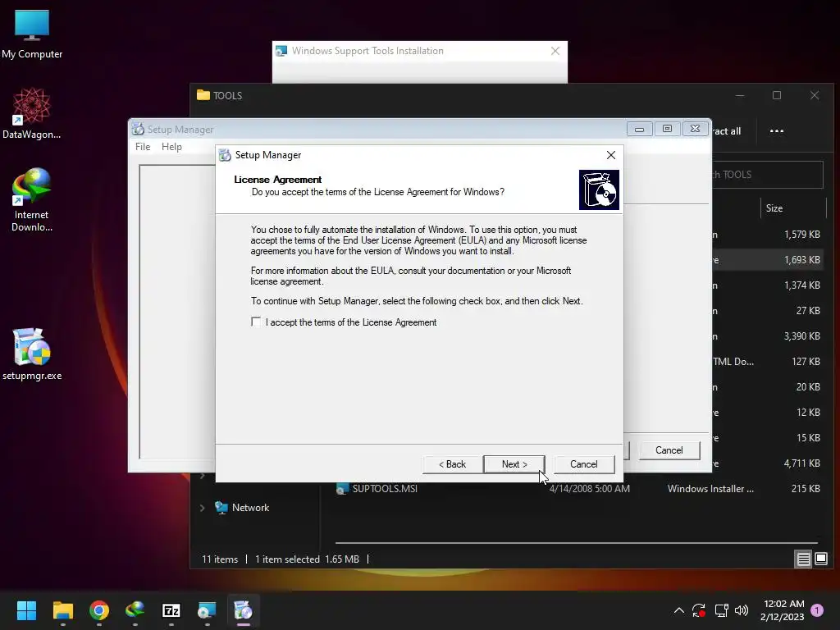Show hidden system tray icons
Screen dimensions: 840x630
(678, 610)
